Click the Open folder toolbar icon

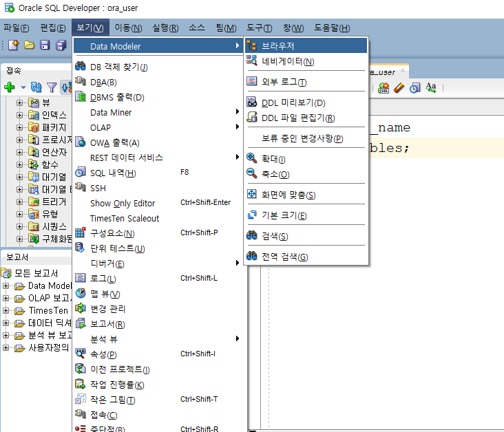(x=29, y=45)
